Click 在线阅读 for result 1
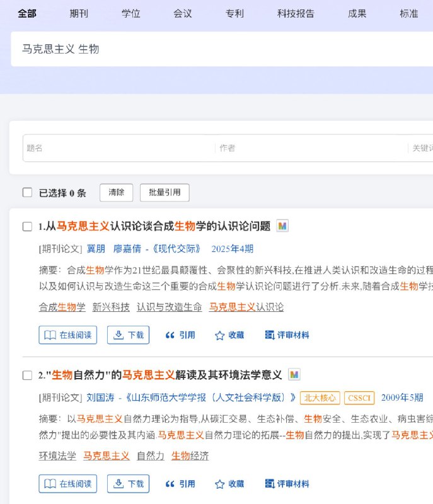Viewport: 433px width, 504px height. (68, 335)
